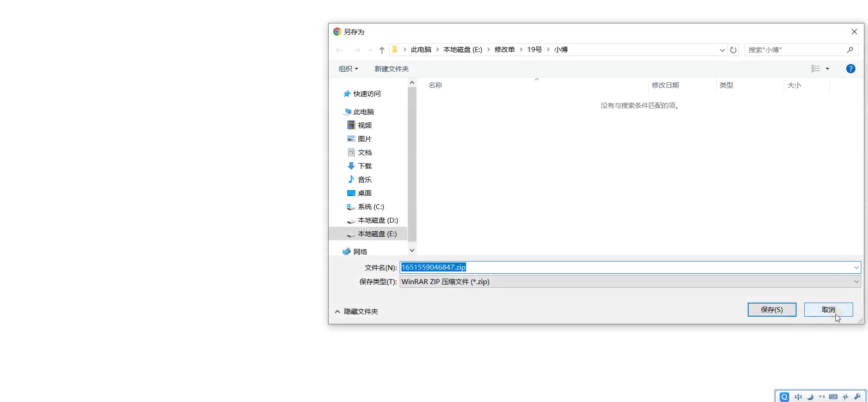Click the search magnifier icon
The image size is (868, 402).
click(850, 50)
